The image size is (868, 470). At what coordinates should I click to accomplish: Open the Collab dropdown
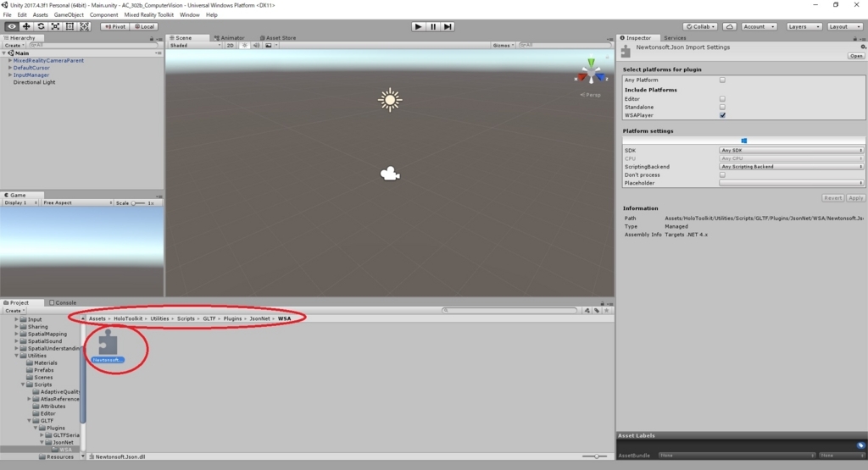pos(701,26)
